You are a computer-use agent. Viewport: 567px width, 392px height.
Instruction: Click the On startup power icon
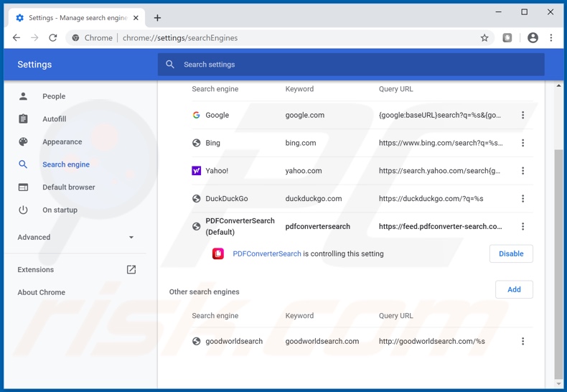pos(23,210)
